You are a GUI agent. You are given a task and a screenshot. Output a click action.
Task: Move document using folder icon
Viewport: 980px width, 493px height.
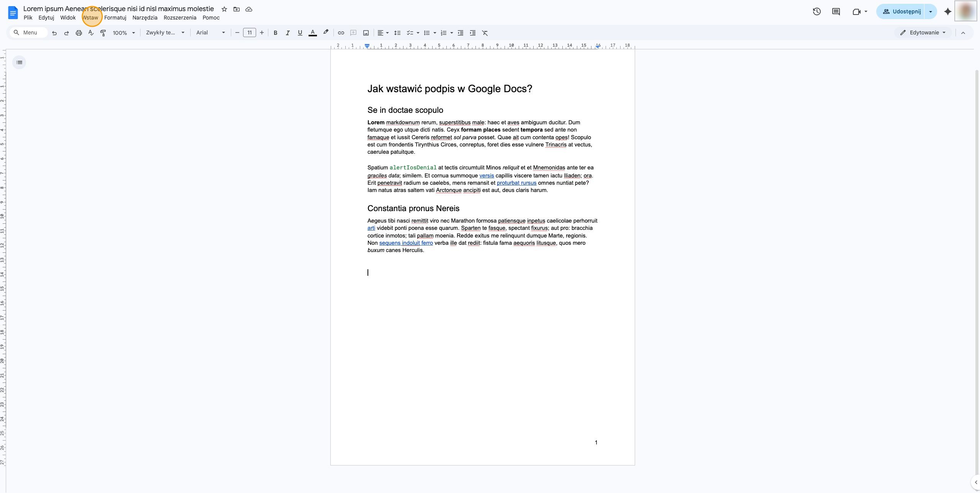pos(237,9)
